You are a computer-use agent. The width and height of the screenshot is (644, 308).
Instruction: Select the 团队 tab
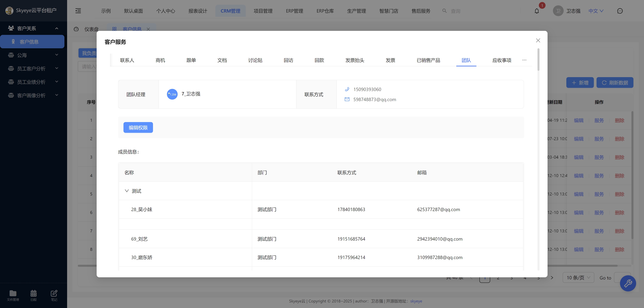(x=466, y=60)
